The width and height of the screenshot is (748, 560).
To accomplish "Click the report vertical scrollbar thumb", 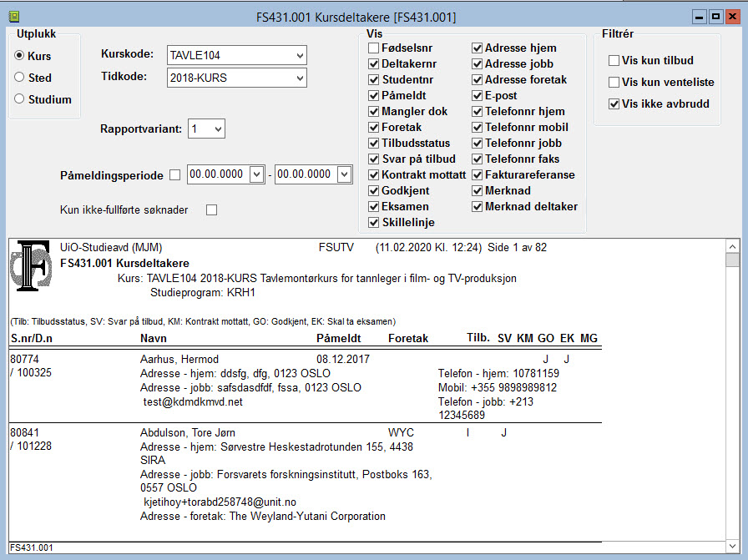I will pyautogui.click(x=733, y=260).
